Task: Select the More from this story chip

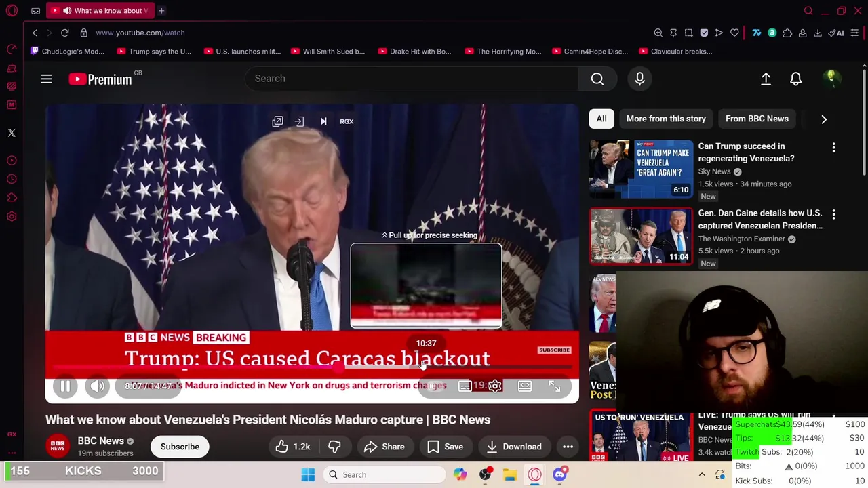Action: coord(666,119)
